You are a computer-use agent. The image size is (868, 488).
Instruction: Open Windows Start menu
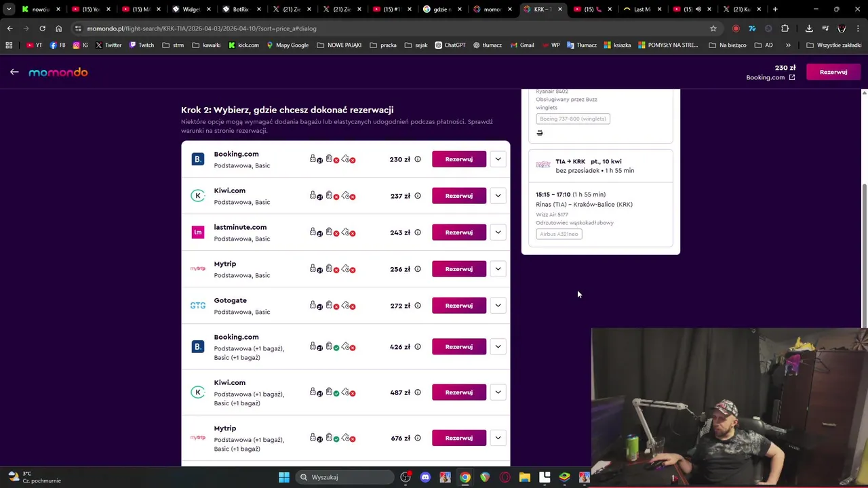pyautogui.click(x=284, y=477)
